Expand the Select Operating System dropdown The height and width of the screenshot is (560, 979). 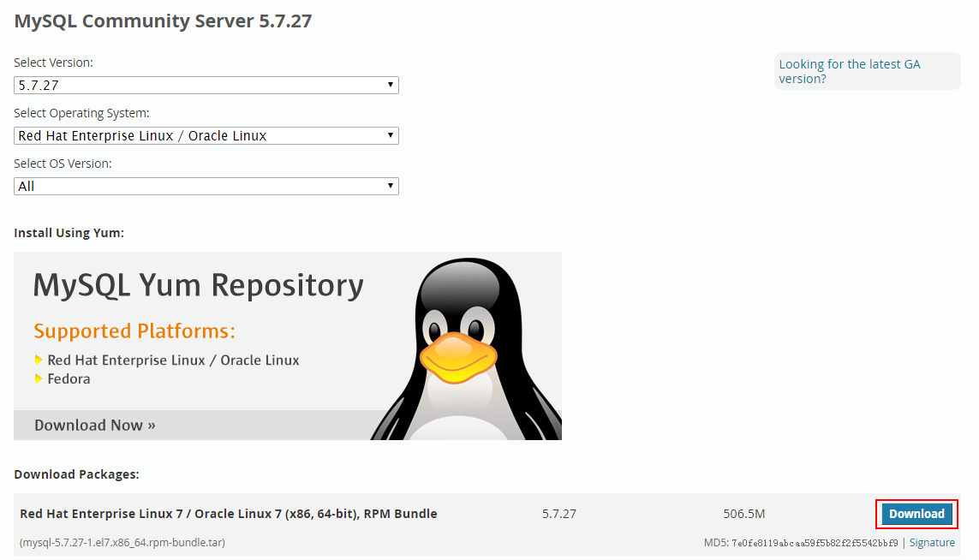206,136
